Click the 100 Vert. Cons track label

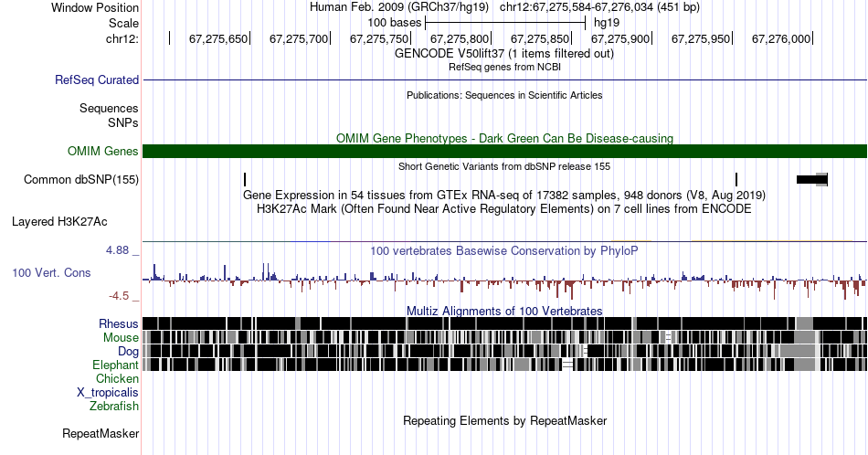[x=51, y=272]
